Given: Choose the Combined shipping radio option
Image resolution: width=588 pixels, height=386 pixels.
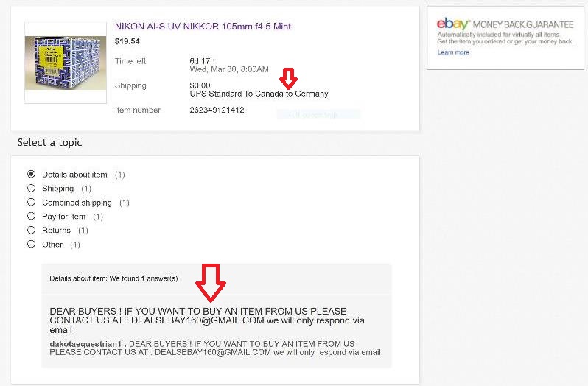Looking at the screenshot, I should (32, 203).
